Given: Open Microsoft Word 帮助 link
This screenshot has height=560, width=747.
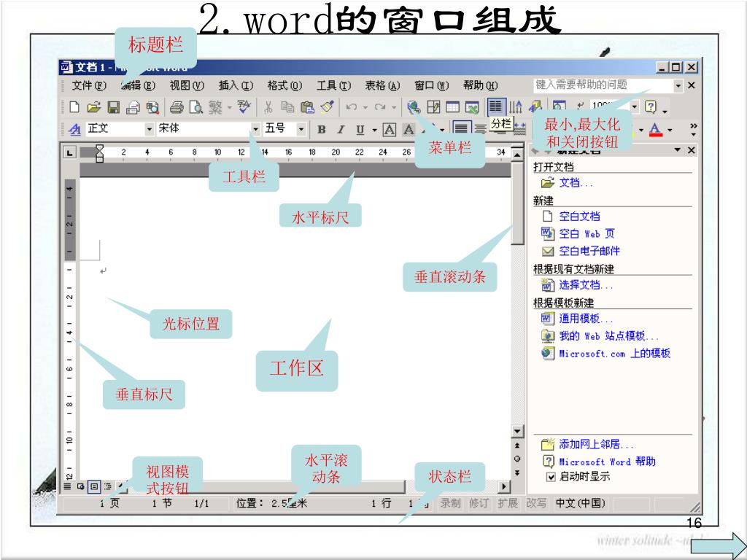Looking at the screenshot, I should (608, 462).
